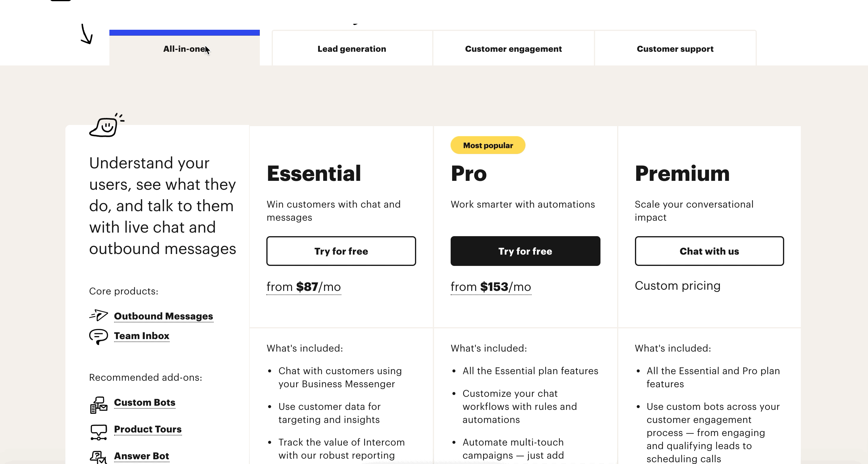Click Try for free under Essential
Viewport: 868px width, 464px height.
[x=341, y=251]
